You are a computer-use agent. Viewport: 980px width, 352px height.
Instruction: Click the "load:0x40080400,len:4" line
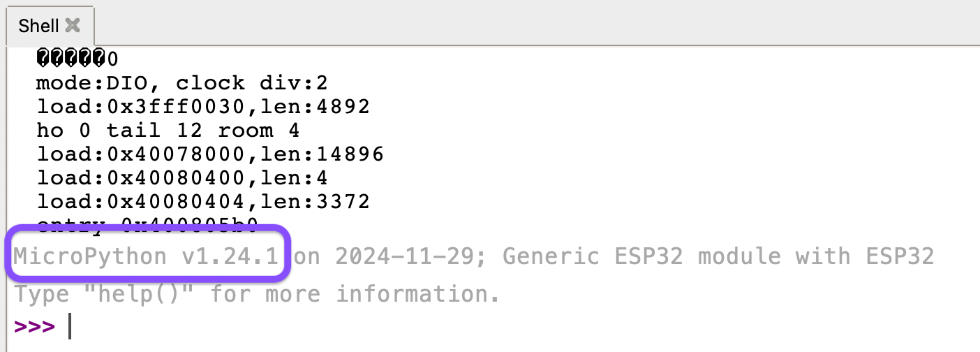[x=182, y=178]
